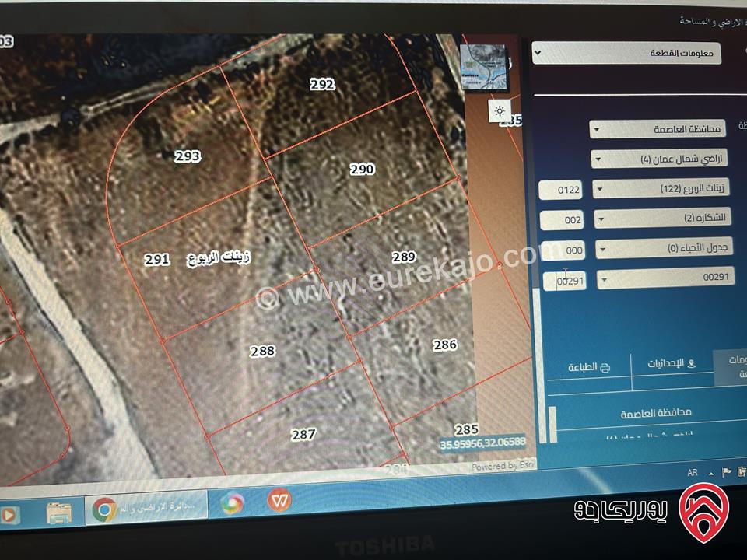Switch the AR language indicator
This screenshot has width=747, height=560.
(693, 472)
